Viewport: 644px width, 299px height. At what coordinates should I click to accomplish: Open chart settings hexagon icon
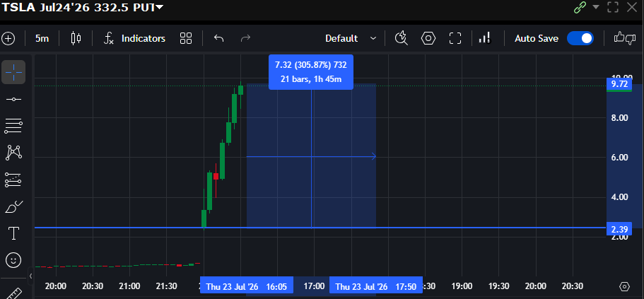tap(428, 39)
